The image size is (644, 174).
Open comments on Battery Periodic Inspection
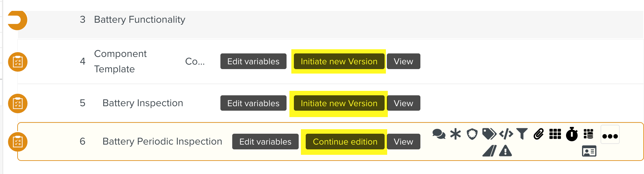(439, 134)
